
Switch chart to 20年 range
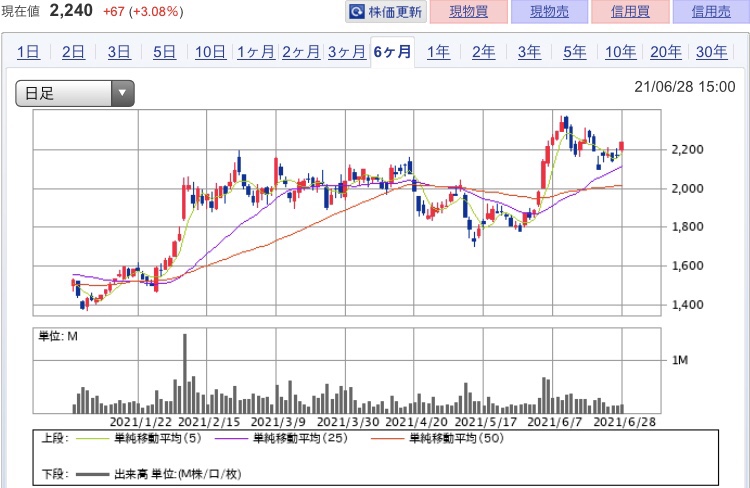666,52
